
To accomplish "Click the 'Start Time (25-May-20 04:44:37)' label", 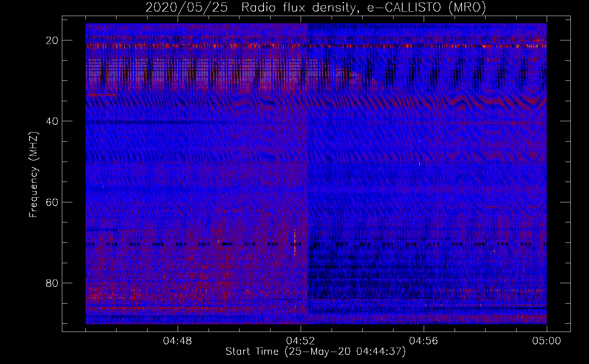I will (x=316, y=352).
